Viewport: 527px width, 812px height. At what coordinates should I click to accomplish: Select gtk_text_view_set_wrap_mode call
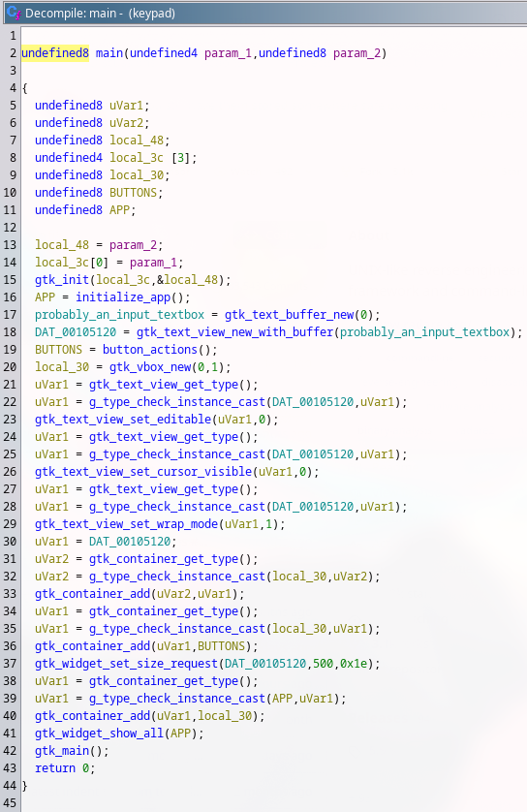(126, 524)
